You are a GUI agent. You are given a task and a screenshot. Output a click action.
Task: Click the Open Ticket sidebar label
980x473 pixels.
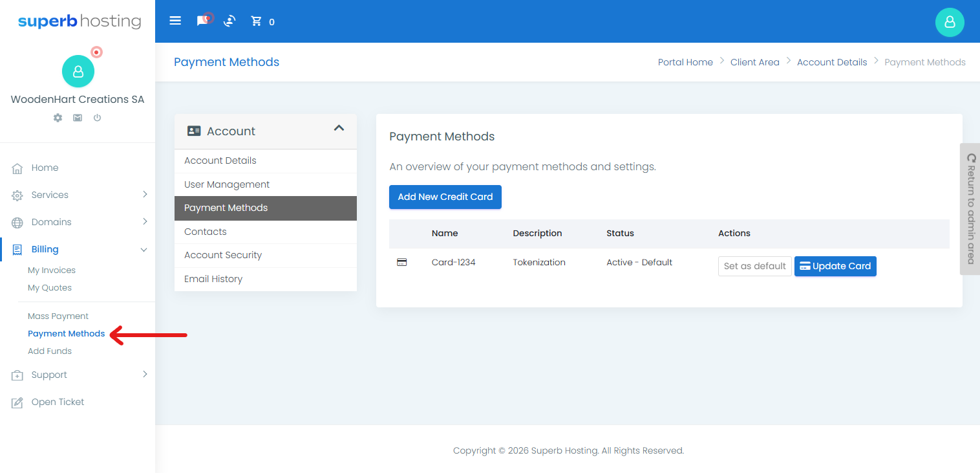click(x=58, y=402)
